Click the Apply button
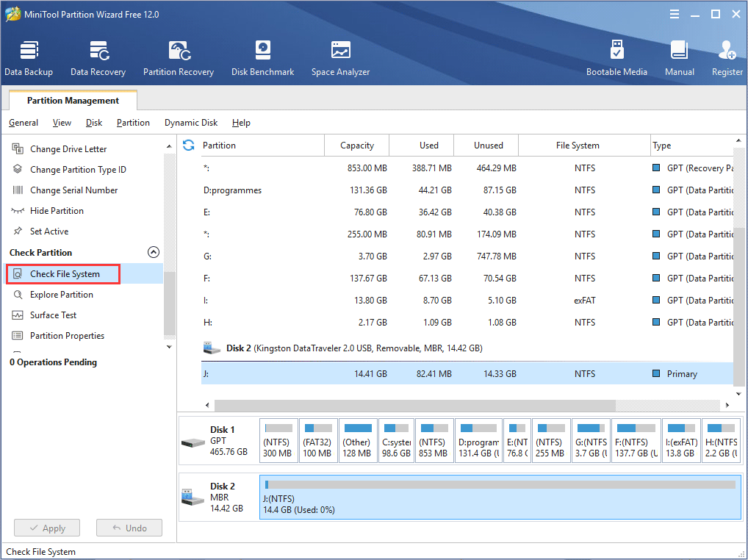The height and width of the screenshot is (560, 748). tap(47, 528)
